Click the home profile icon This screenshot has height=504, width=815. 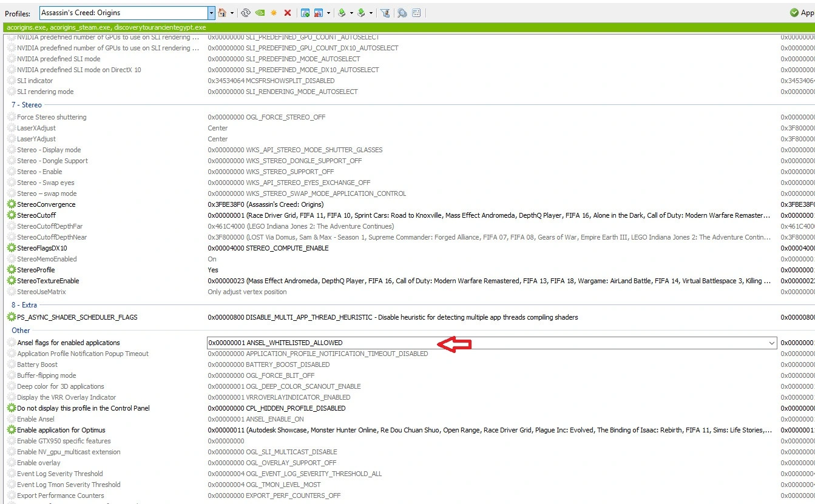pyautogui.click(x=222, y=13)
